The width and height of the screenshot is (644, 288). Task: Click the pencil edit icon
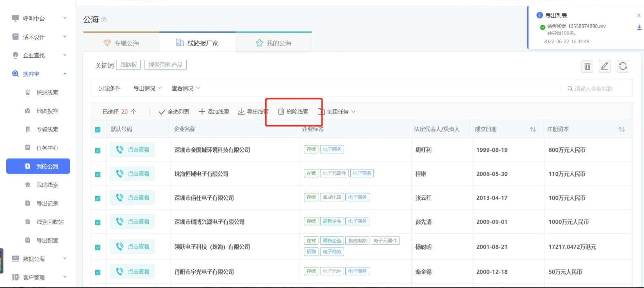[x=604, y=66]
